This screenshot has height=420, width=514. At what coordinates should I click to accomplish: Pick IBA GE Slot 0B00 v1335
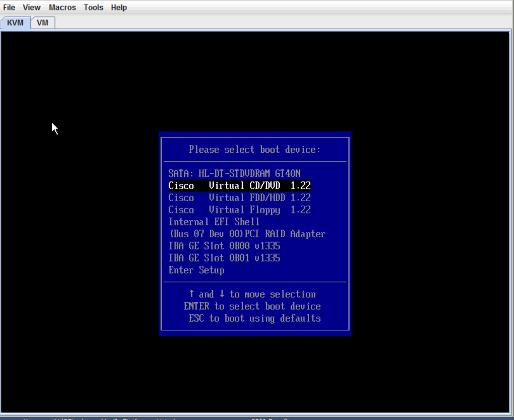pyautogui.click(x=224, y=246)
